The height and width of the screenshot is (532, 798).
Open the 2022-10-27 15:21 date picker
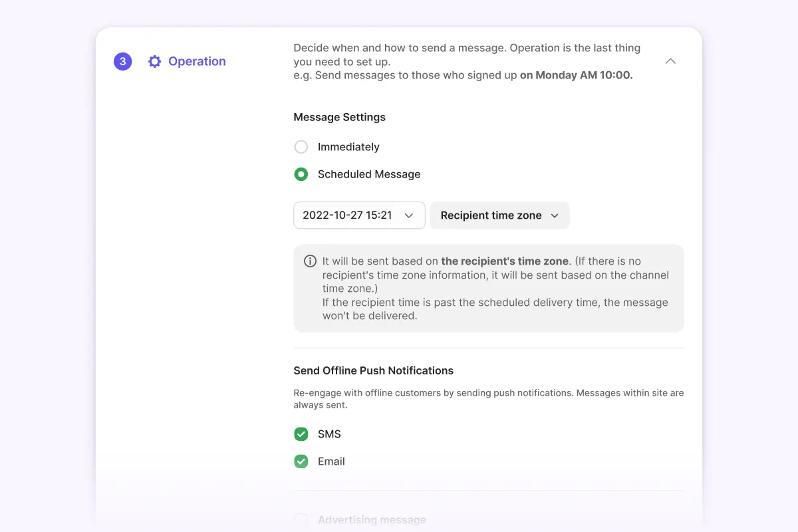[x=358, y=215]
